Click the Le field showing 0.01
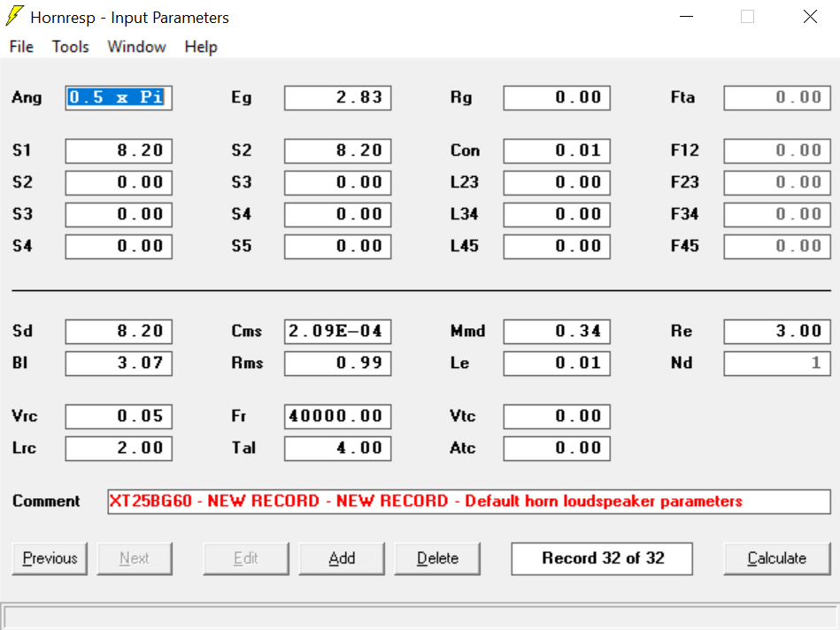Viewport: 840px width, 630px height. coord(557,364)
